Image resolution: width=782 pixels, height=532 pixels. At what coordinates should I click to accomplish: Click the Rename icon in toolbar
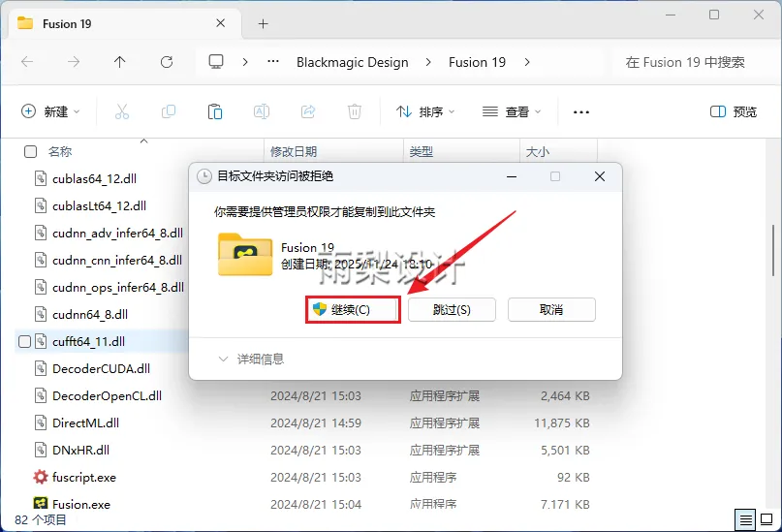coord(262,111)
